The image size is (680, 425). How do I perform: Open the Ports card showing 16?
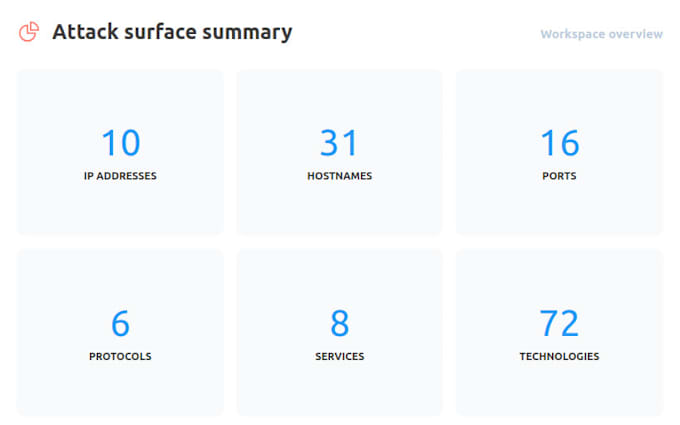pyautogui.click(x=559, y=152)
